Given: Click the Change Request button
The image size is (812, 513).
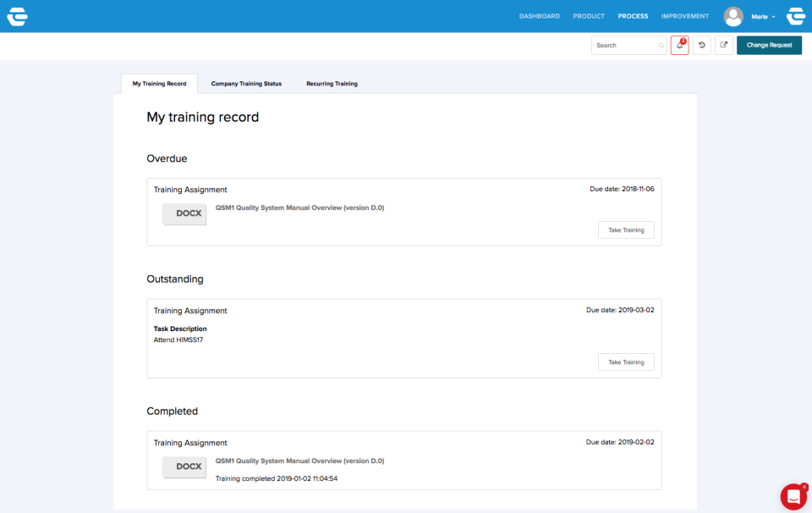Looking at the screenshot, I should pyautogui.click(x=769, y=45).
